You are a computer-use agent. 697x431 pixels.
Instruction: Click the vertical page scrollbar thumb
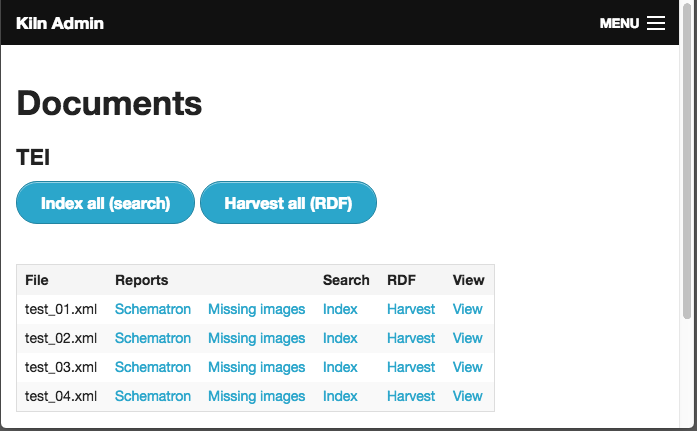pyautogui.click(x=687, y=160)
